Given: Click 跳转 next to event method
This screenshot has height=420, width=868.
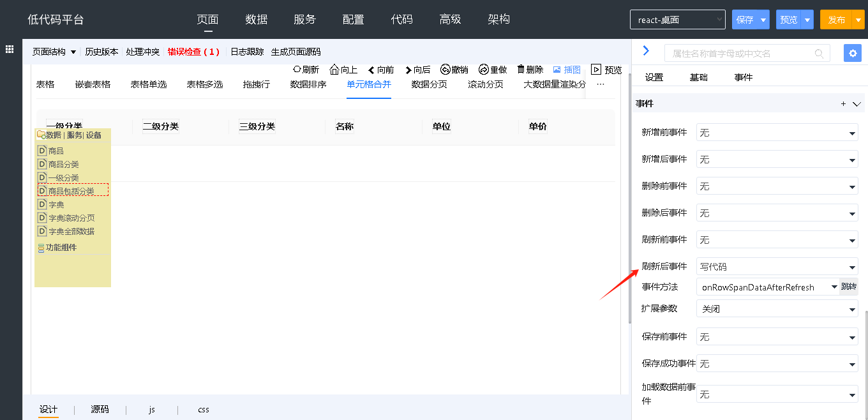Looking at the screenshot, I should click(x=849, y=287).
